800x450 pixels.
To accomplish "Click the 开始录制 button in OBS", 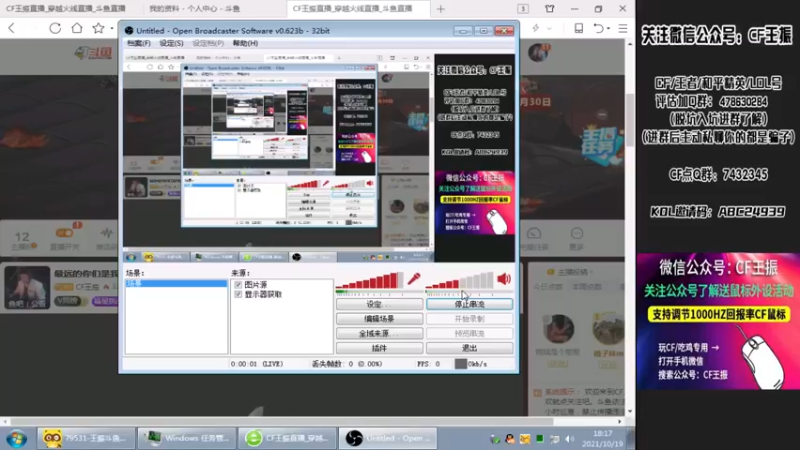I will [469, 319].
